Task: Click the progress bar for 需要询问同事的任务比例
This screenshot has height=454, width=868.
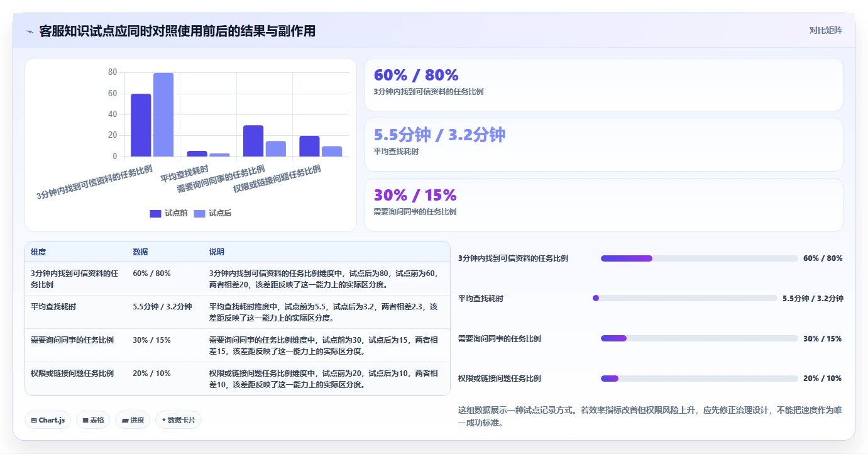Action: (700, 338)
